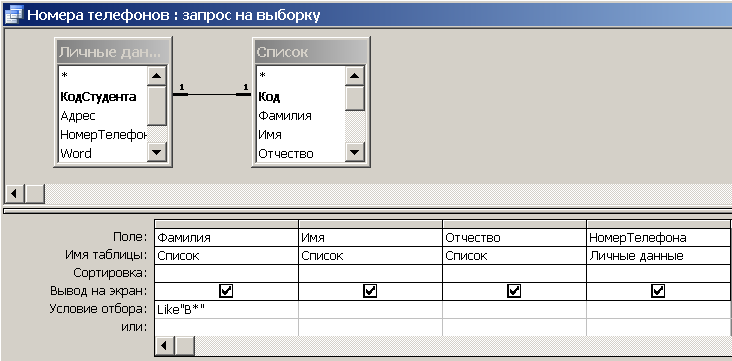Select the Код field in the Список table
732x361 pixels.
(x=269, y=97)
